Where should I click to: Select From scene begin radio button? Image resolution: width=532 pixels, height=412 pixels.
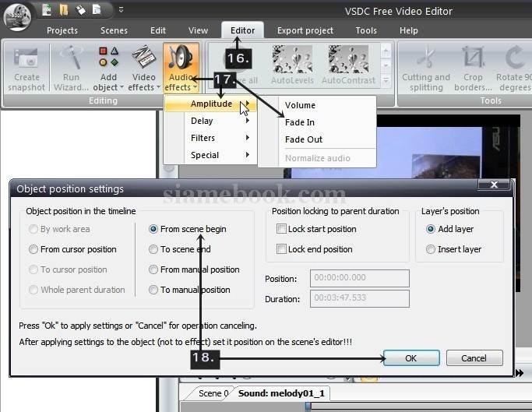pos(153,229)
